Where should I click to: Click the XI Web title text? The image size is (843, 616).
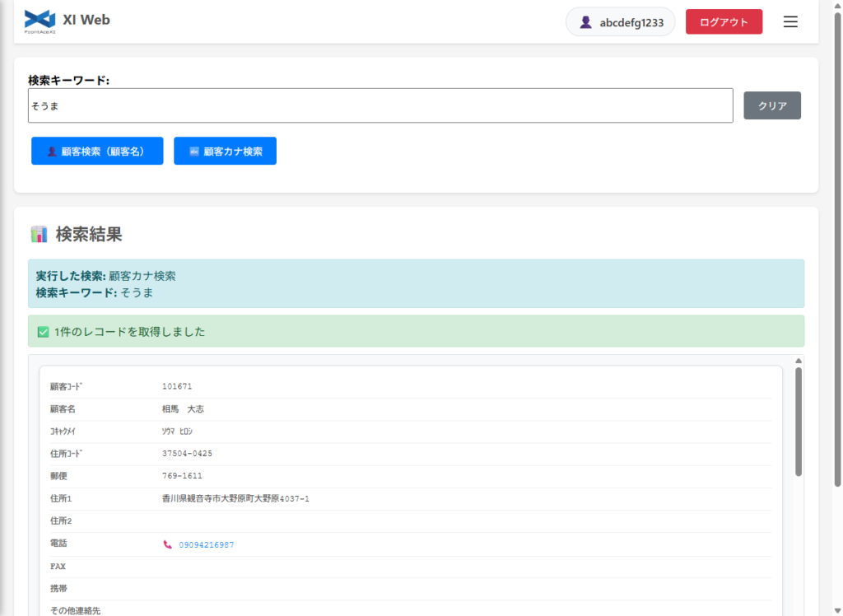(86, 19)
